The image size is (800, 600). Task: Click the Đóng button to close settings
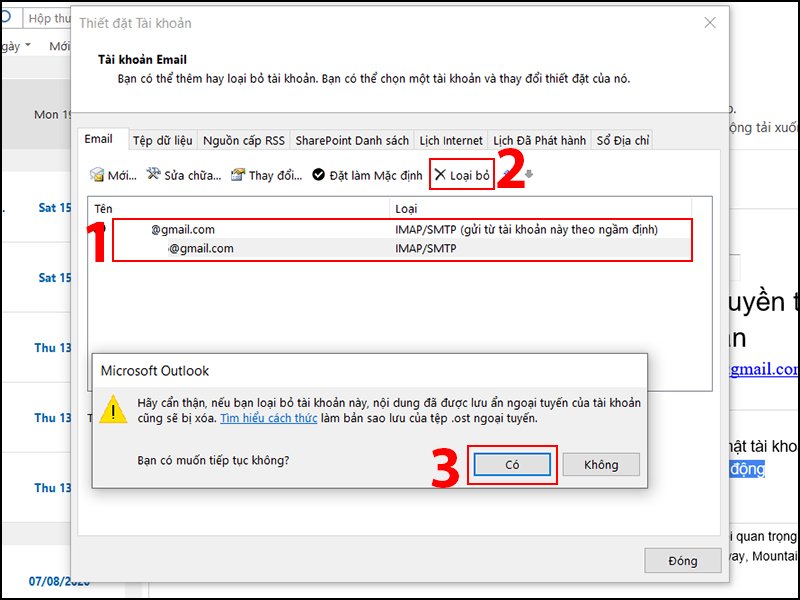tap(683, 561)
